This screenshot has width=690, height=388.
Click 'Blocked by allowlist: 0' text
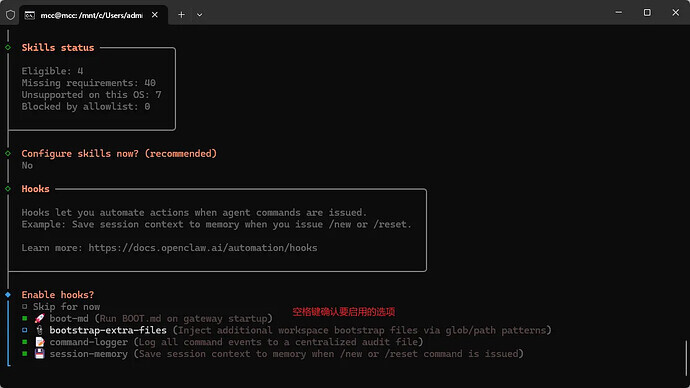tap(86, 107)
